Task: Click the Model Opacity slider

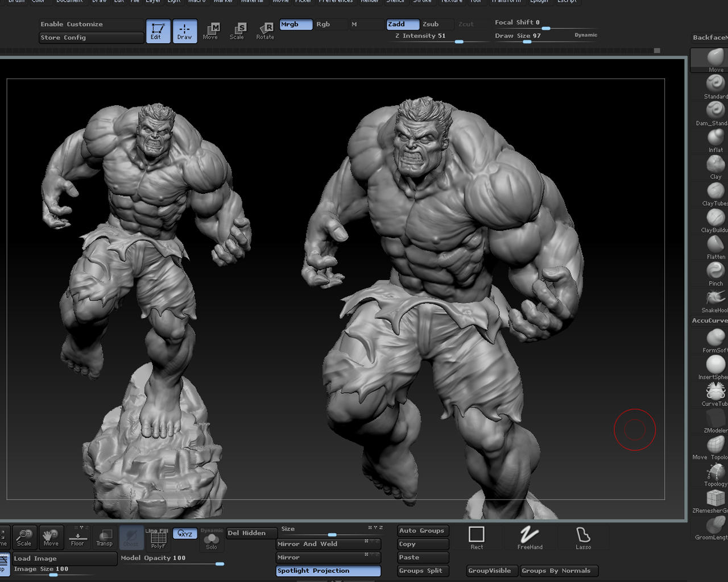Action: (x=172, y=559)
